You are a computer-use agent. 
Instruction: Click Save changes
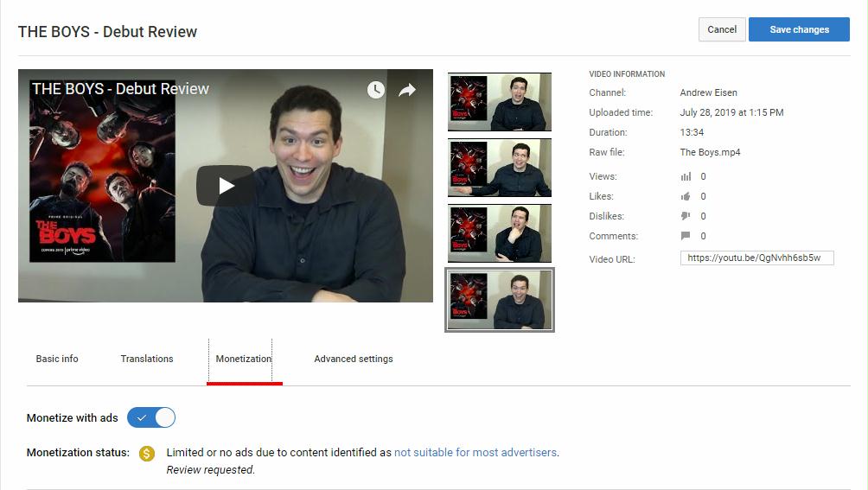click(x=799, y=29)
